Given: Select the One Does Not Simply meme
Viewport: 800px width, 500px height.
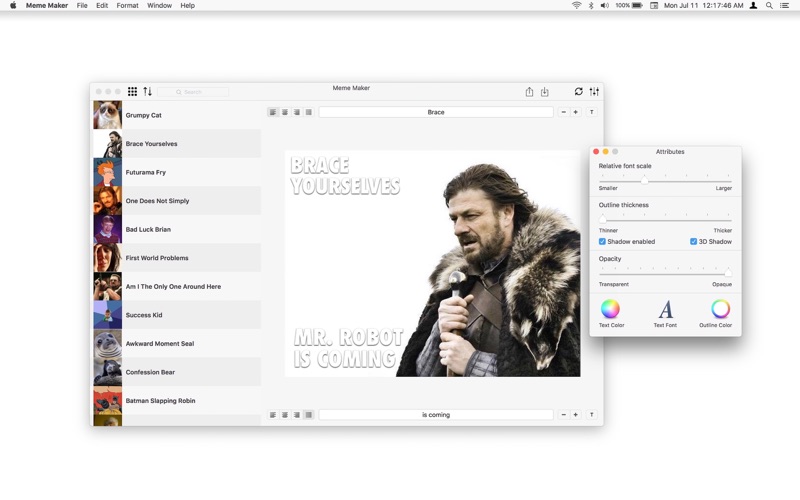Looking at the screenshot, I should click(177, 201).
